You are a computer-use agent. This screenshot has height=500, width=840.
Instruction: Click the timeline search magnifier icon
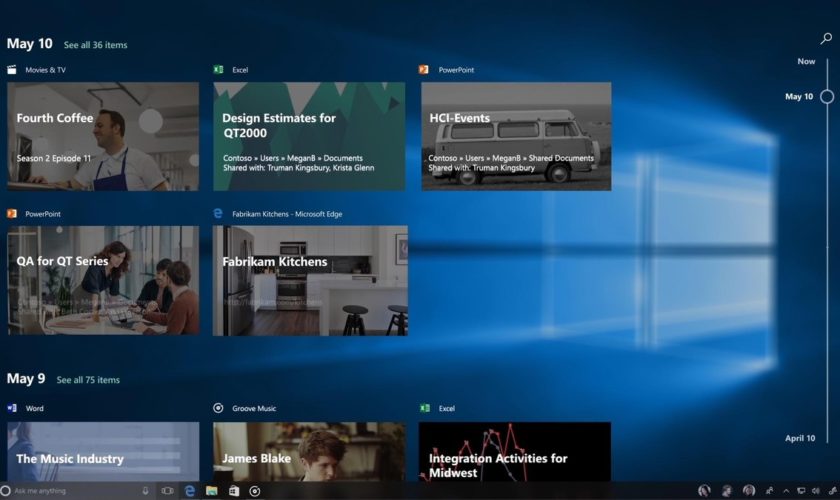coord(826,39)
